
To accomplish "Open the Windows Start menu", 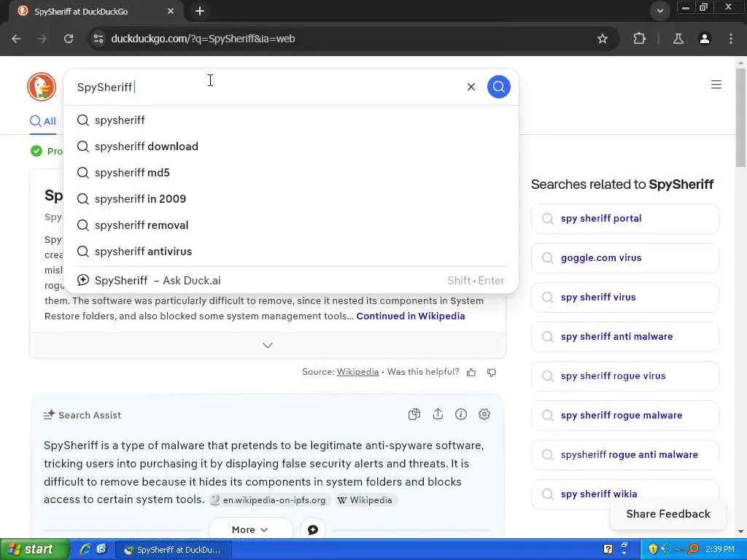I will coord(34,550).
